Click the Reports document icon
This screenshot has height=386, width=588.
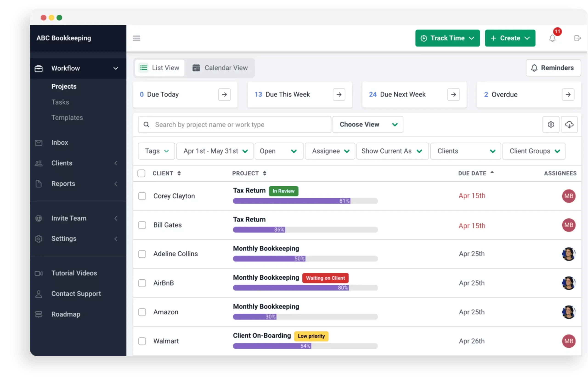point(38,183)
